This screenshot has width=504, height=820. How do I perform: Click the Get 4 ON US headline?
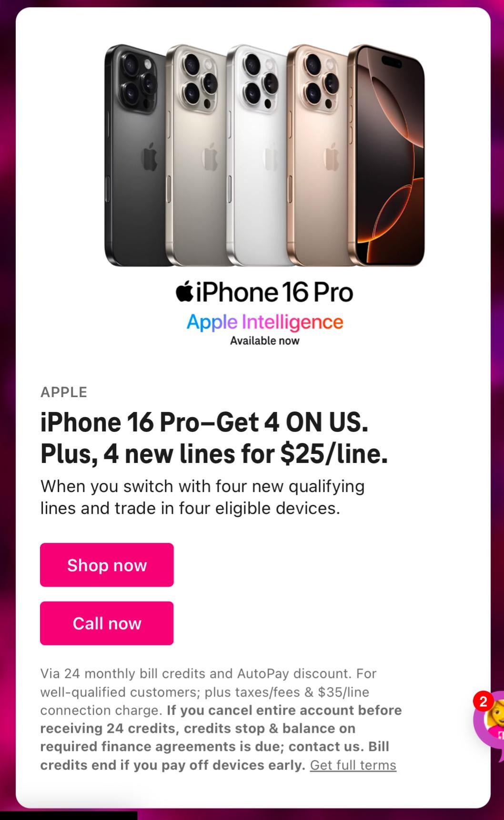tap(292, 422)
